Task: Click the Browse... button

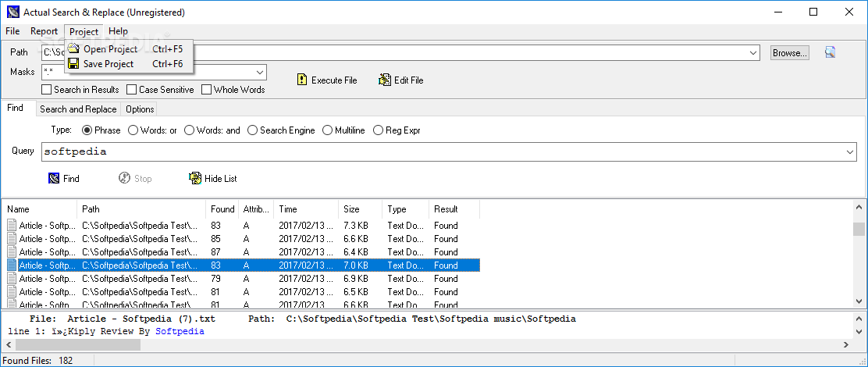Action: (x=790, y=53)
